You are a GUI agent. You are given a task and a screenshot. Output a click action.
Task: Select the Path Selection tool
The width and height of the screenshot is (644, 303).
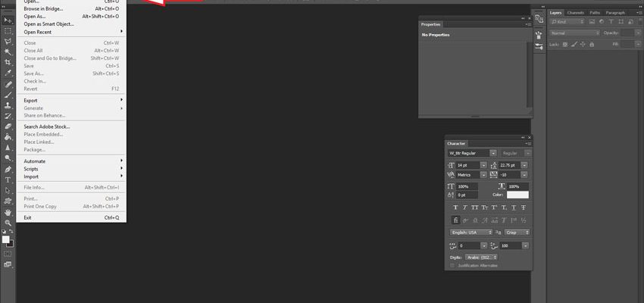click(8, 190)
